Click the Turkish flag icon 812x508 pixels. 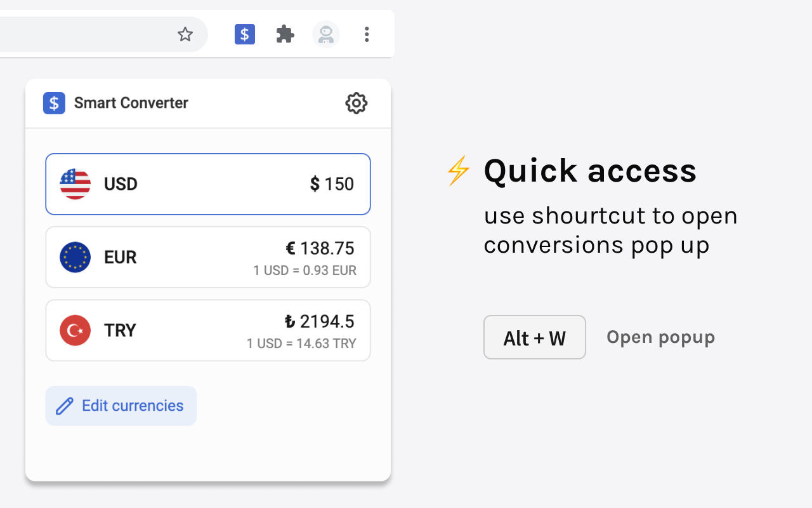[75, 330]
